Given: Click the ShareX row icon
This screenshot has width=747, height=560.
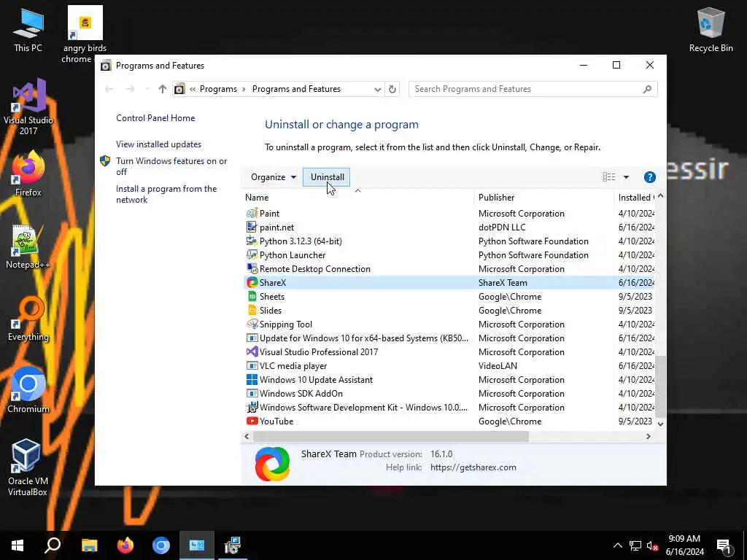Looking at the screenshot, I should 252,282.
